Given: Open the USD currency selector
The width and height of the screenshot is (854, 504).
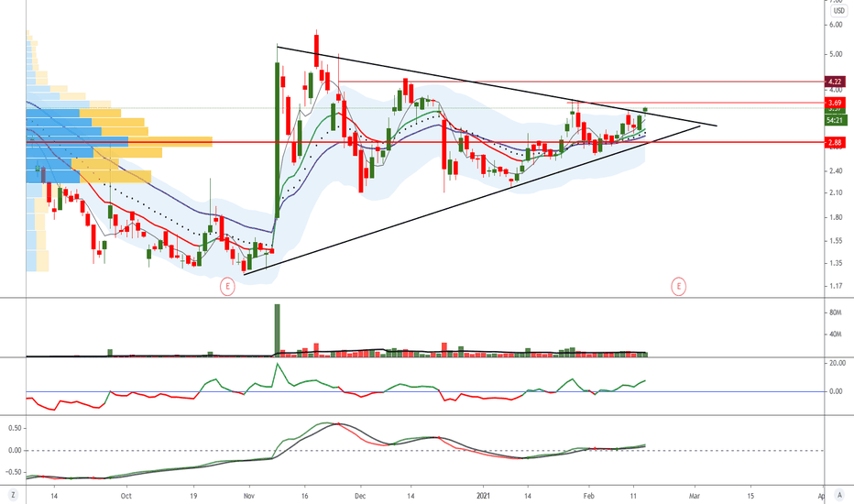Looking at the screenshot, I should [838, 11].
